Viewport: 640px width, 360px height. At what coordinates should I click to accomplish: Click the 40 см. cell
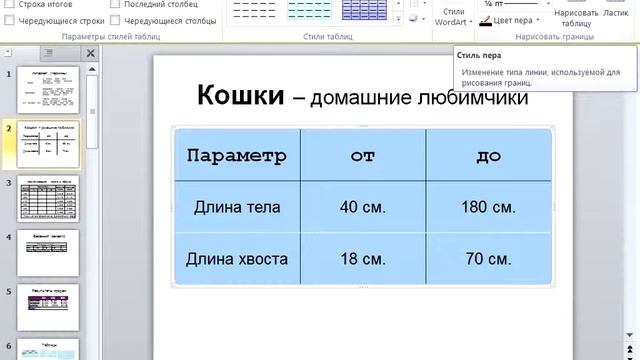[363, 207]
